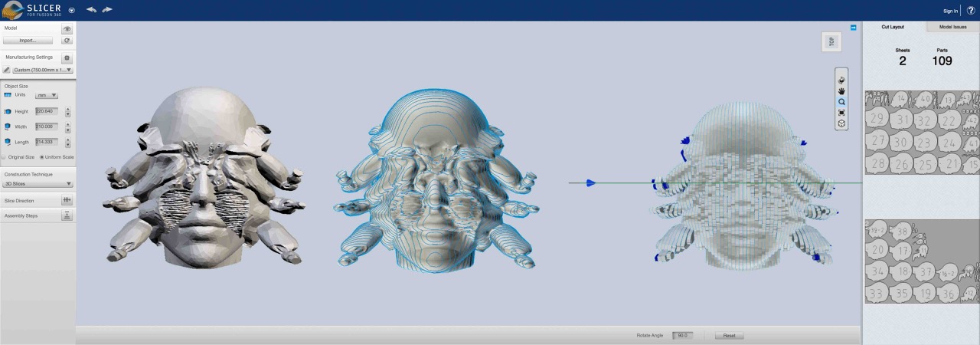
Task: Open manufacturing settings gear icon
Action: 67,58
